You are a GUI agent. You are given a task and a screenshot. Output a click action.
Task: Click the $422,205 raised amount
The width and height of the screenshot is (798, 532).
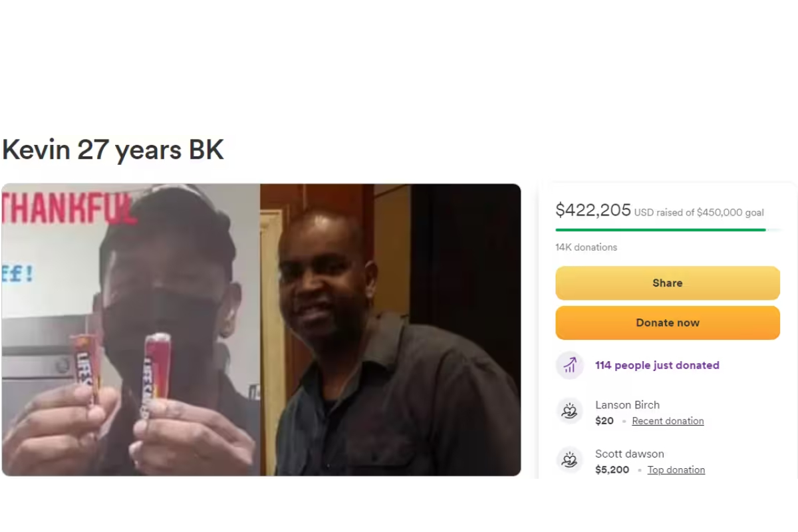coord(593,210)
